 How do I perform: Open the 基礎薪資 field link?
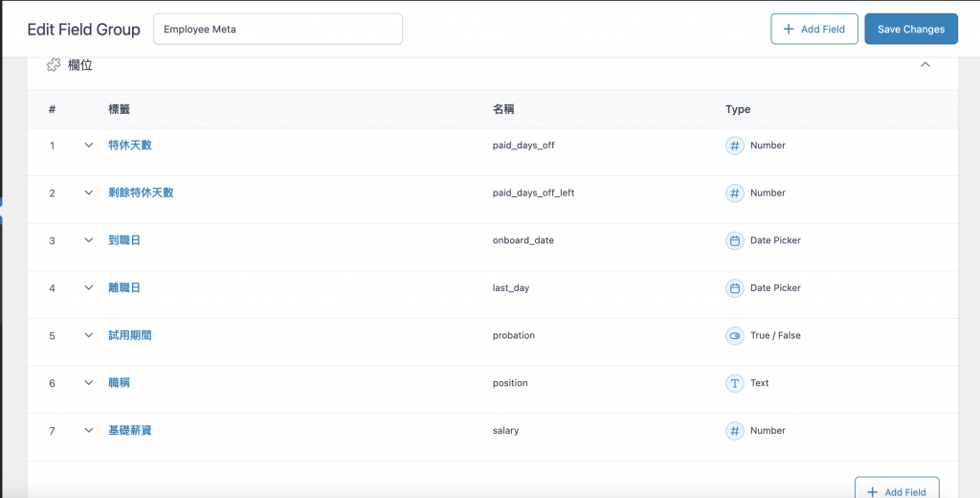(x=130, y=430)
